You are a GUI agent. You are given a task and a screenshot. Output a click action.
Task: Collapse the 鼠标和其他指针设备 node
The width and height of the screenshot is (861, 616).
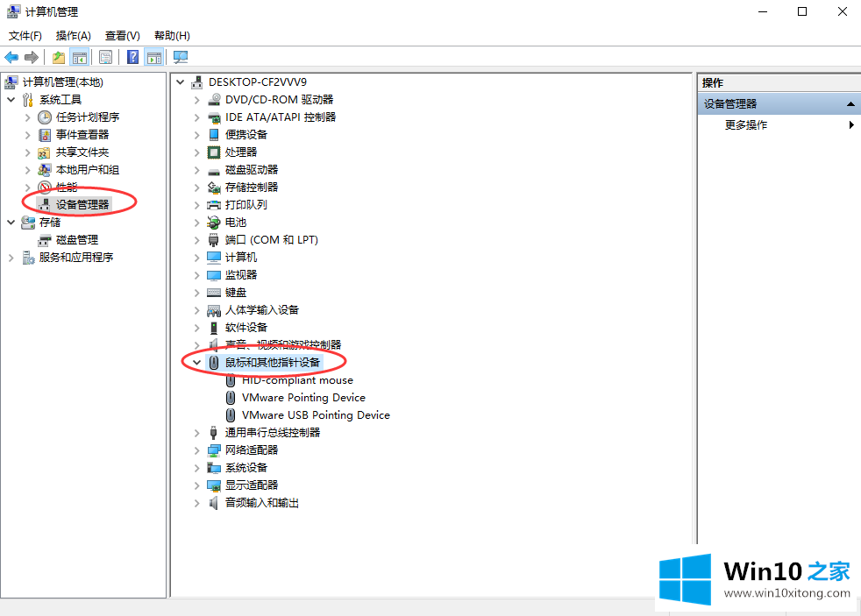(x=196, y=362)
